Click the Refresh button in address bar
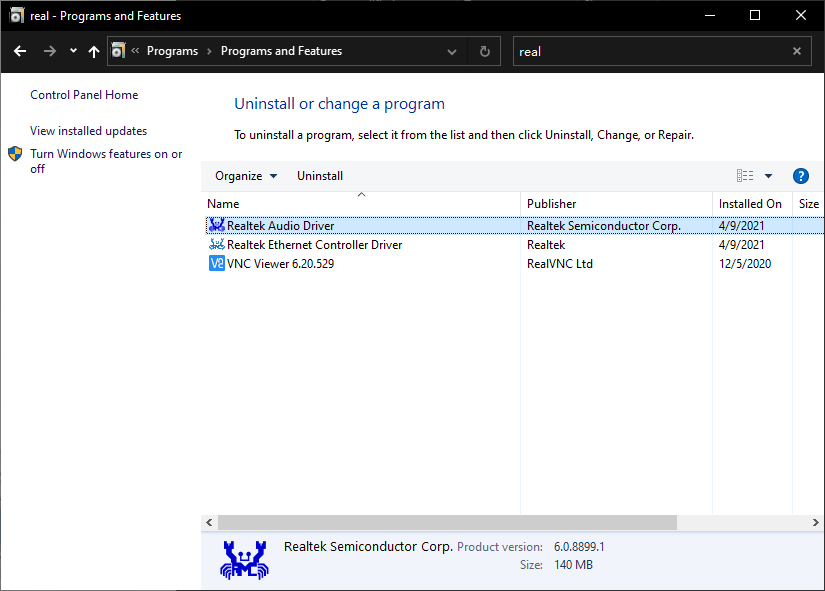This screenshot has height=591, width=825. pos(485,51)
